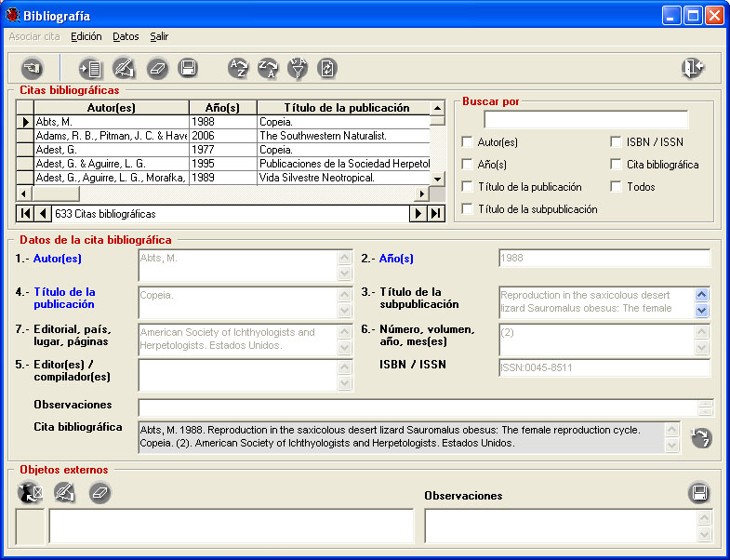Viewport: 730px width, 560px height.
Task: Click the table vertical scrollbar down arrow
Action: point(437,179)
